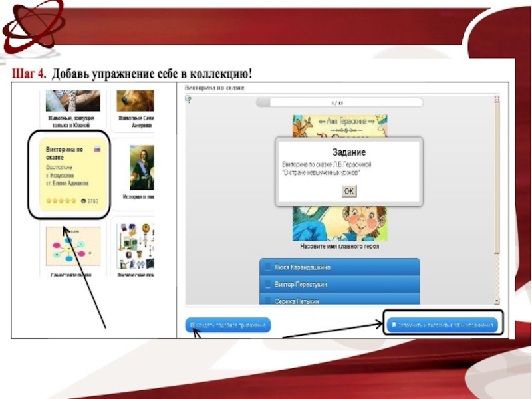Screen dimensions: 532x399
Task: Click the quiz progress bar showing 1/13
Action: click(x=339, y=102)
